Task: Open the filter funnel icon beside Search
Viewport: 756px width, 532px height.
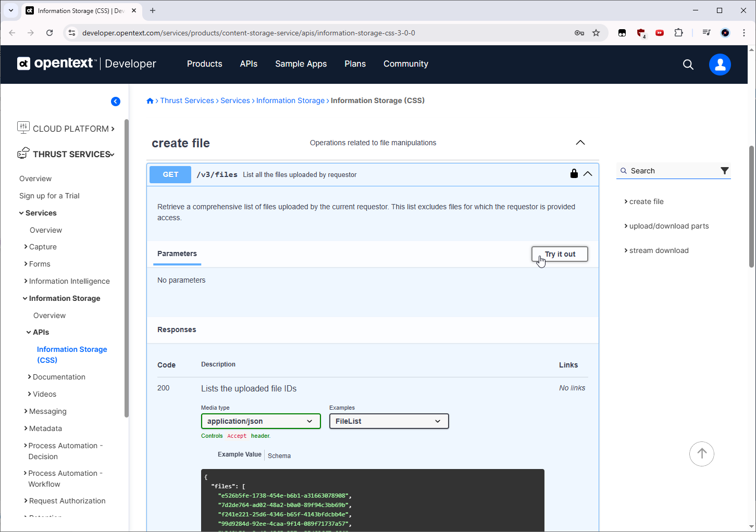Action: (725, 171)
